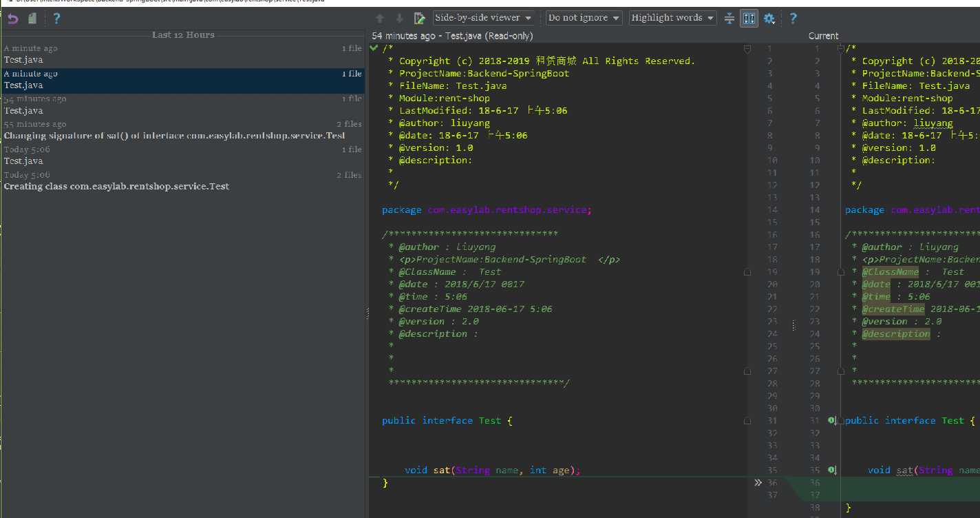Click fold end marker at Javadoc closing line
This screenshot has width=980, height=518.
(747, 371)
